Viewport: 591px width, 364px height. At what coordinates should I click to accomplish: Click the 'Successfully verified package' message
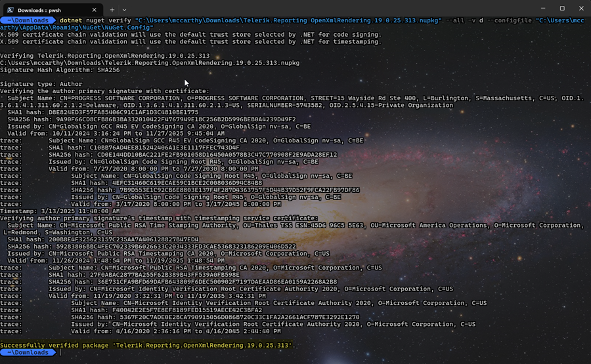click(148, 346)
